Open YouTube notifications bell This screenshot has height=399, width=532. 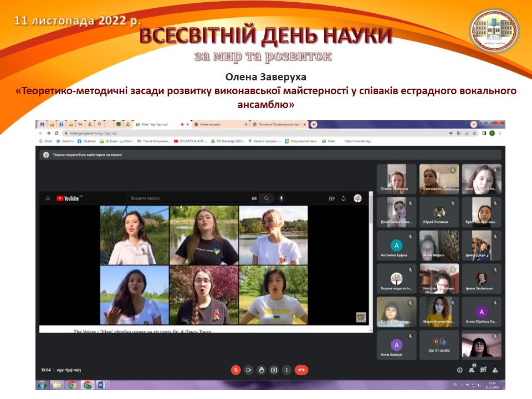344,198
